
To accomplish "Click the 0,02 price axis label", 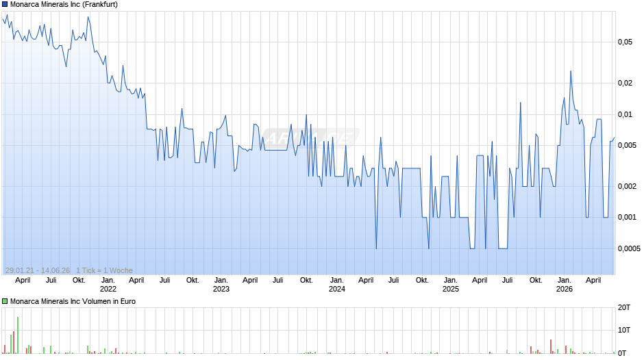I will 625,83.
